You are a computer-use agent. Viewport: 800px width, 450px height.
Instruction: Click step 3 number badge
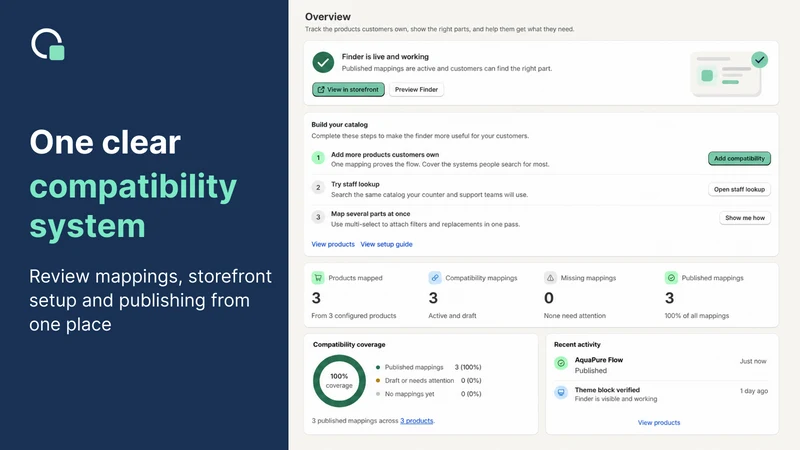(x=318, y=217)
